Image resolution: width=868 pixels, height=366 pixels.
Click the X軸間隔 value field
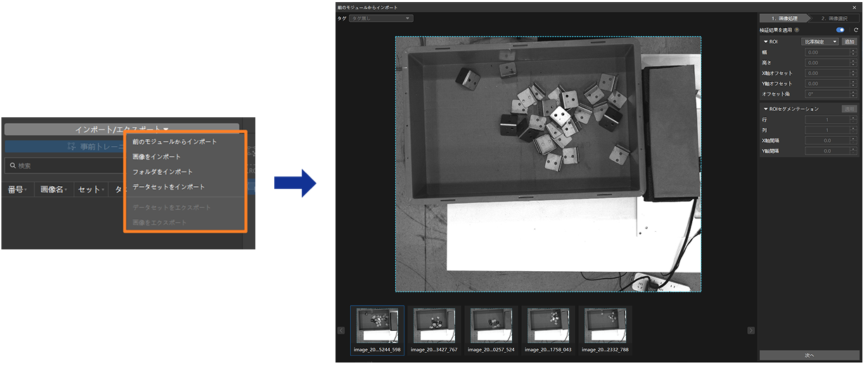coord(827,140)
